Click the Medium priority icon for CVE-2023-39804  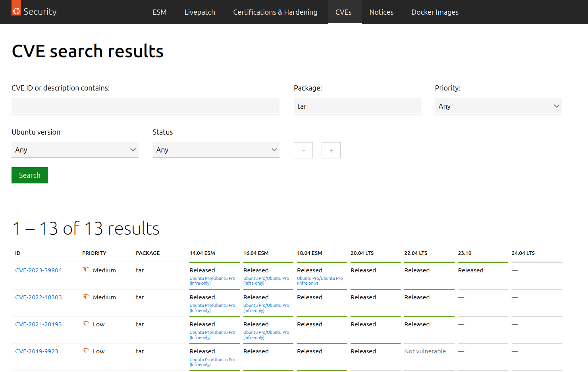click(x=85, y=270)
